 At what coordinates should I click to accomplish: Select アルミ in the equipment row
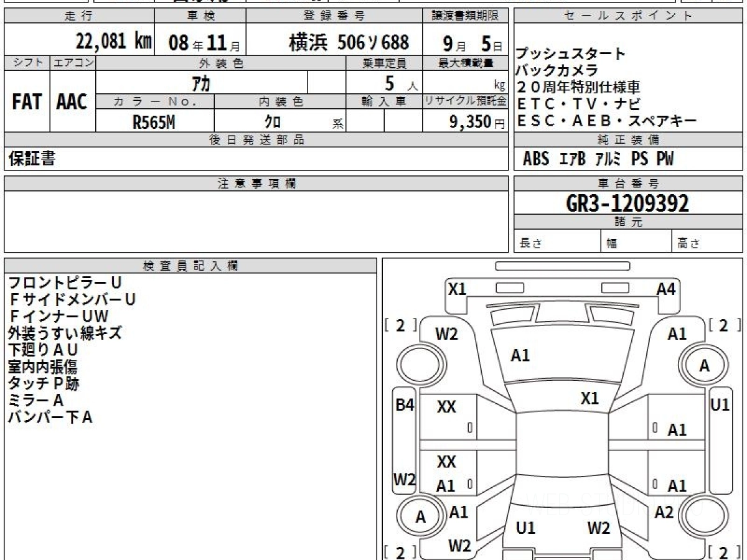(x=608, y=159)
